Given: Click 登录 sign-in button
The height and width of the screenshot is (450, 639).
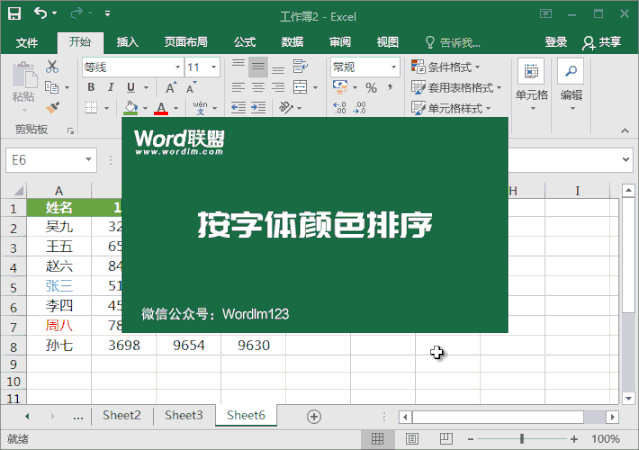Looking at the screenshot, I should pos(556,42).
